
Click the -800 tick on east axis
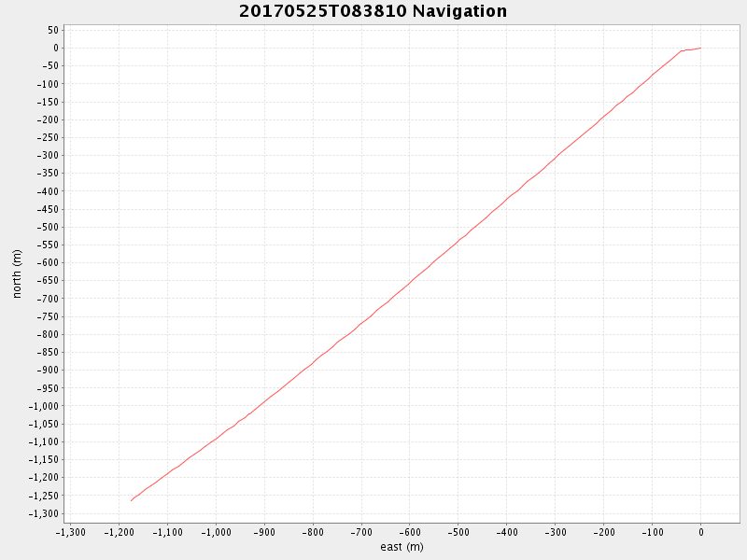(313, 533)
